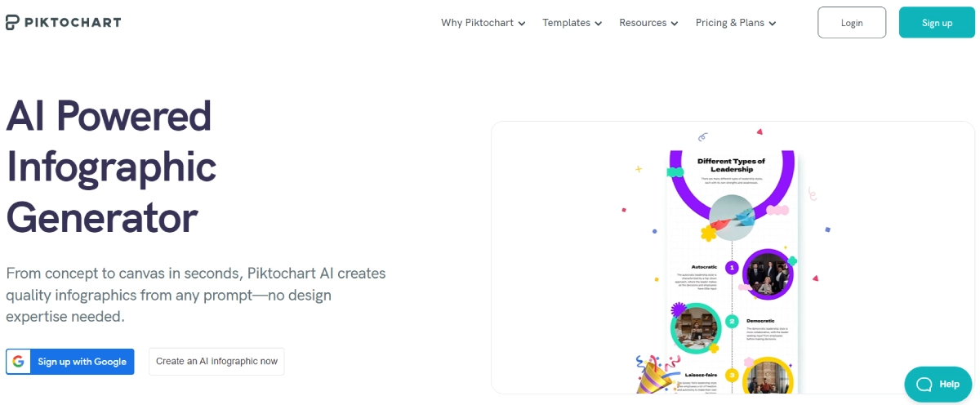Click Create an AI infographic now
Viewport: 980px width, 405px height.
[216, 362]
